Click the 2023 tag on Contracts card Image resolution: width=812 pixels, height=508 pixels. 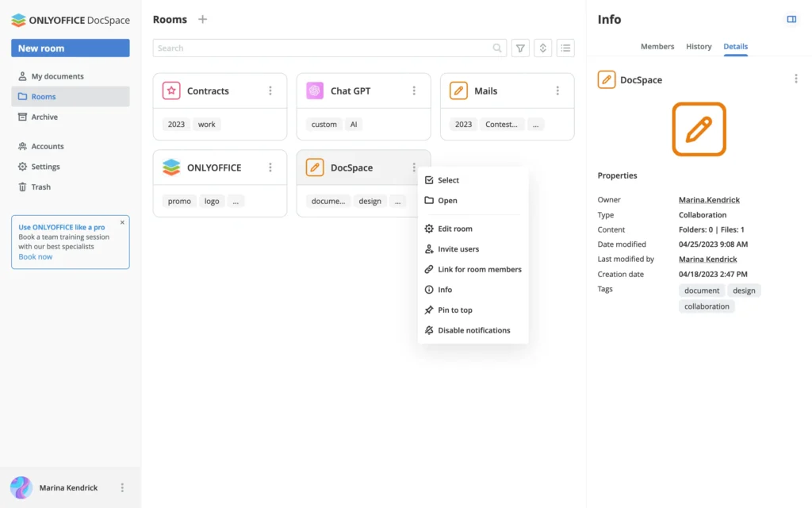(x=176, y=125)
